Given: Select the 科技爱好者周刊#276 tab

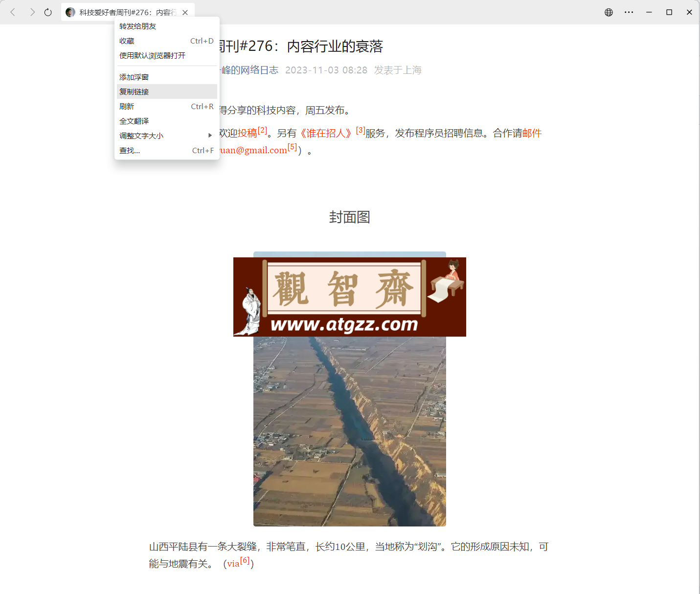Looking at the screenshot, I should click(128, 12).
